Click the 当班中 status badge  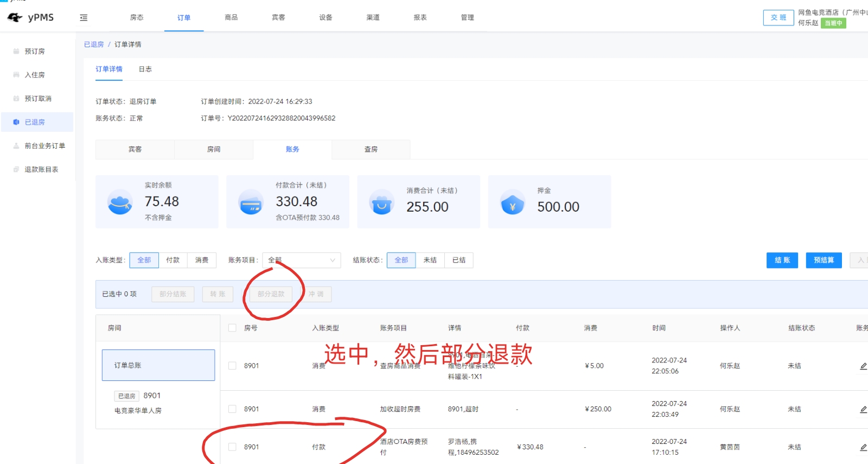pos(833,23)
